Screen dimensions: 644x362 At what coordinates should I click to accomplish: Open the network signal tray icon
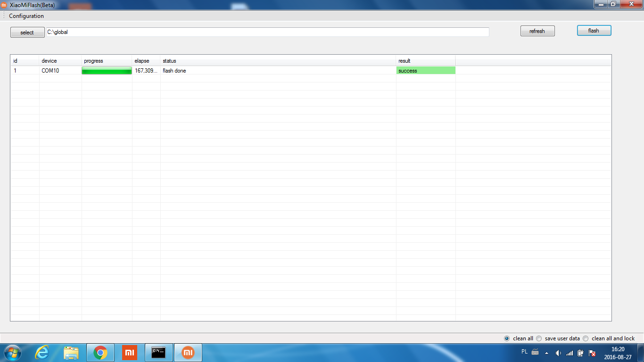[570, 353]
